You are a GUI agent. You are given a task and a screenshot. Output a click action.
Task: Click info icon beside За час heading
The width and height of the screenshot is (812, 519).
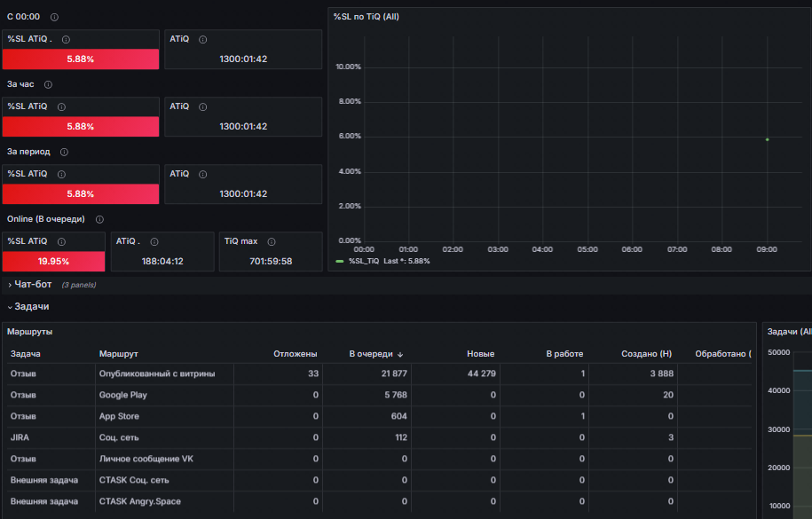(48, 84)
